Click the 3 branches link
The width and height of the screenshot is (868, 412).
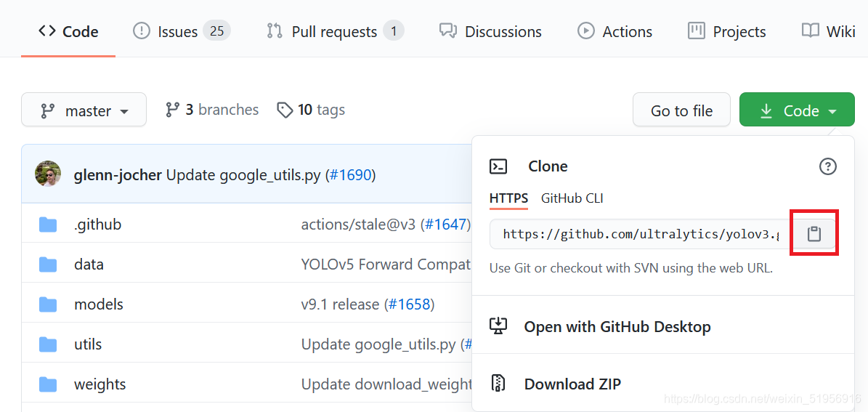pyautogui.click(x=212, y=110)
